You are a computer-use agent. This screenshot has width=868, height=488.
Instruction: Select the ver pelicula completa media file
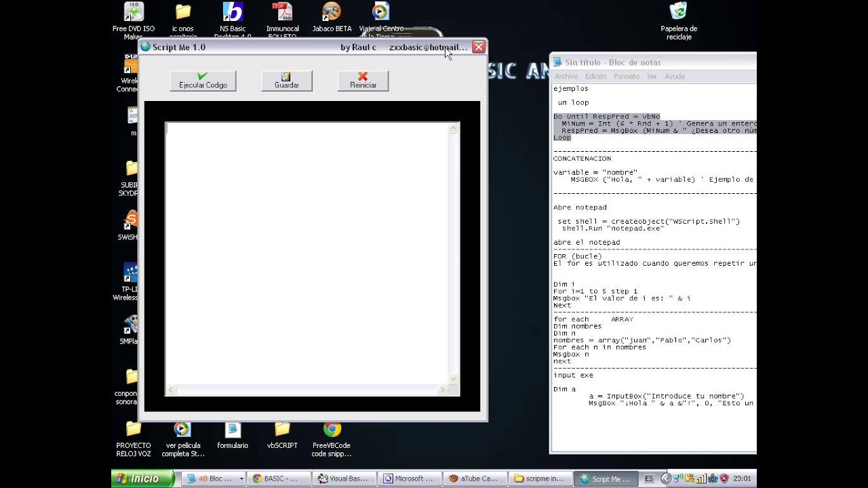(x=183, y=439)
